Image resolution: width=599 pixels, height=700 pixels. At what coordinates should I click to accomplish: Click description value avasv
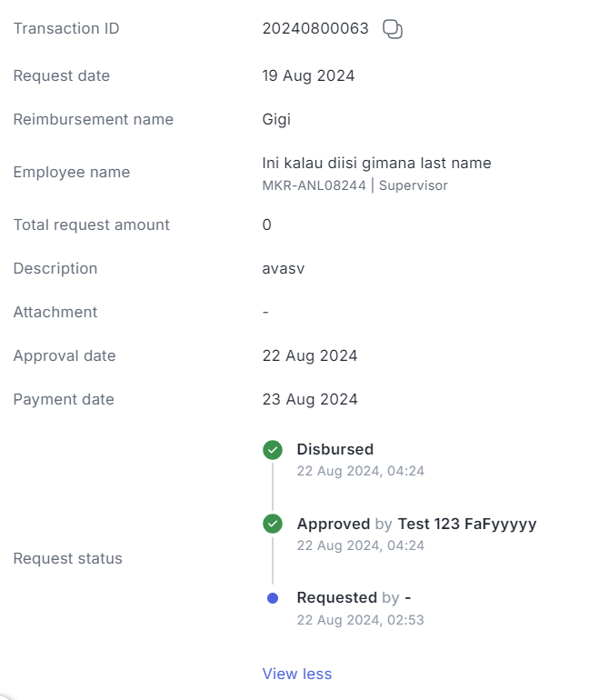point(284,269)
